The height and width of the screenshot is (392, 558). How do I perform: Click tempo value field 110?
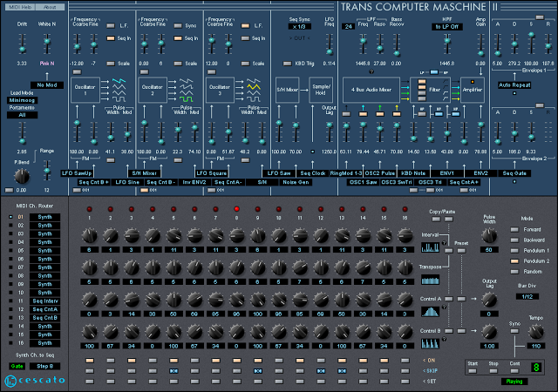click(535, 346)
